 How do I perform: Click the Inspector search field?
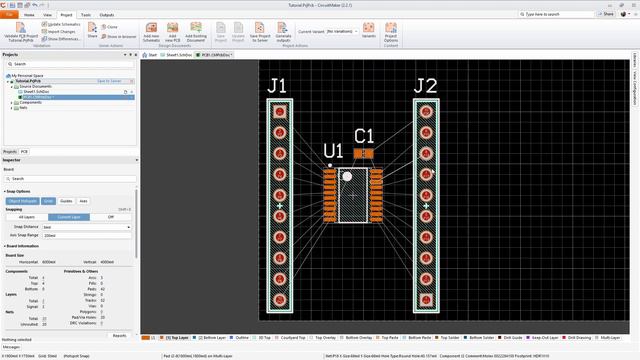click(x=70, y=179)
